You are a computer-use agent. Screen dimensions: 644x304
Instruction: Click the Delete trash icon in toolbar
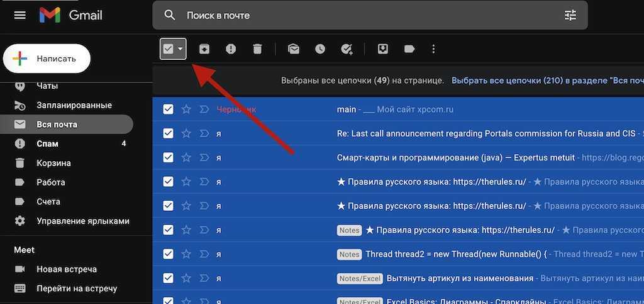click(x=257, y=49)
